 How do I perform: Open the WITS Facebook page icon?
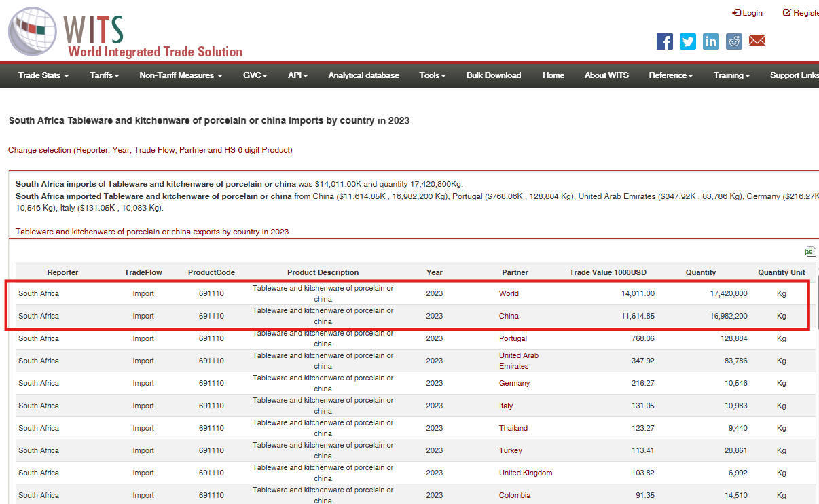[x=664, y=41]
